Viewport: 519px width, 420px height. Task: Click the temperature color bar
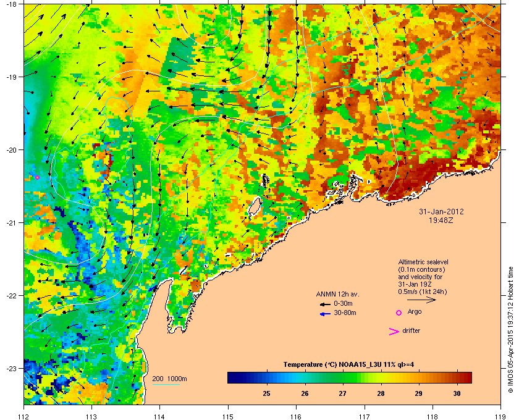350,377
